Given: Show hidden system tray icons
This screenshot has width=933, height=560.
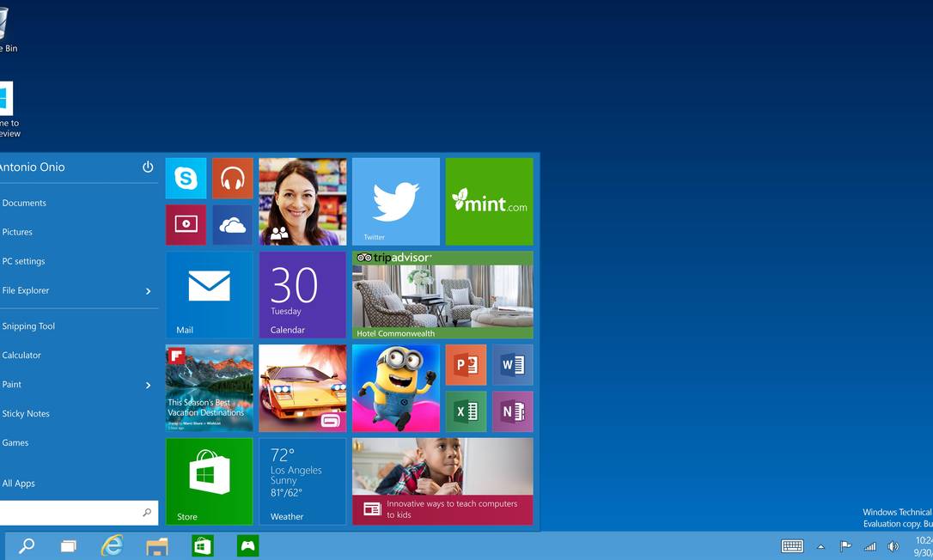Looking at the screenshot, I should click(820, 546).
